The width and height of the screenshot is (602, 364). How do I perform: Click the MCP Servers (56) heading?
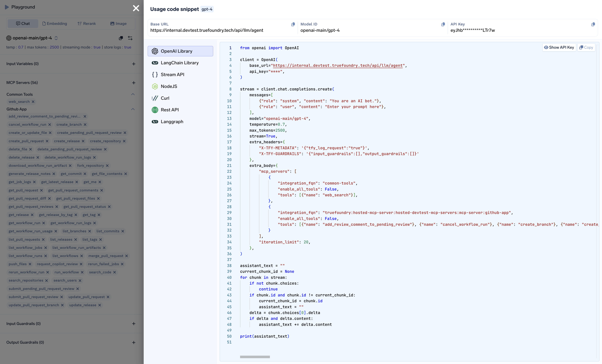point(22,82)
